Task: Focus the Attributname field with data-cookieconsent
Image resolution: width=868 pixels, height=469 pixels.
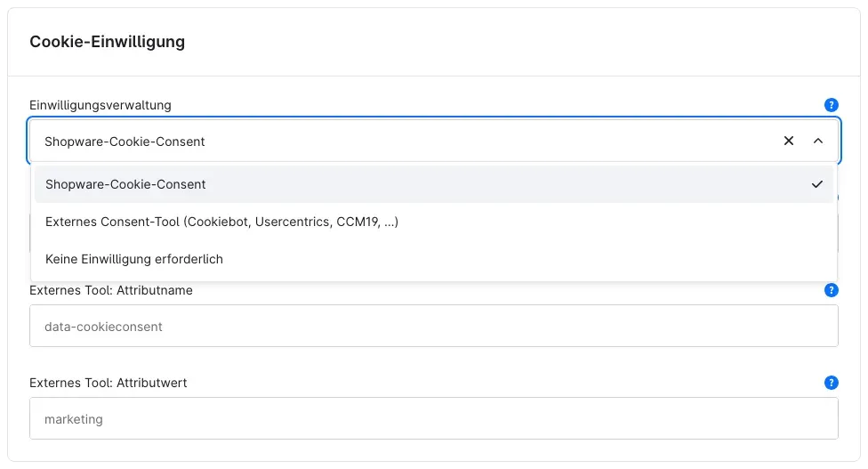Action: [434, 326]
